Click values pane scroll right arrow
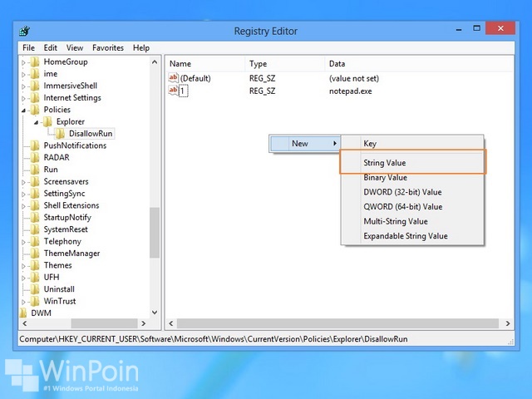This screenshot has height=399, width=532. tap(508, 323)
